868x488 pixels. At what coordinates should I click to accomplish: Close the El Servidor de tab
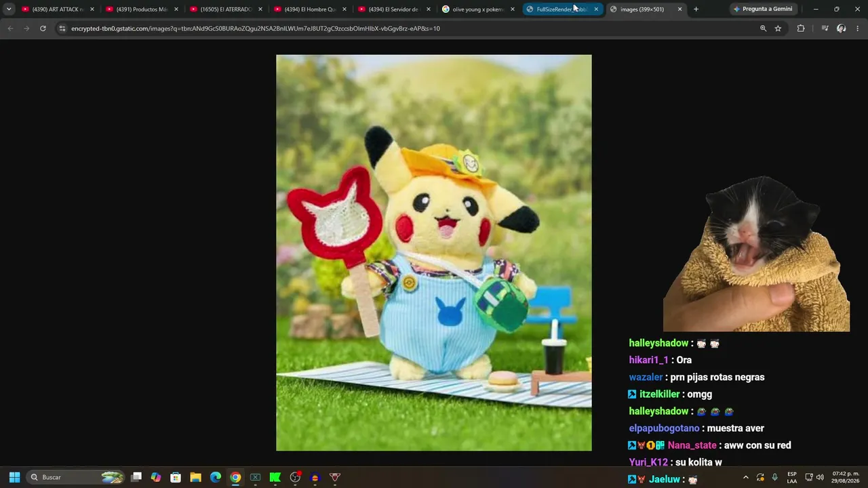click(428, 9)
